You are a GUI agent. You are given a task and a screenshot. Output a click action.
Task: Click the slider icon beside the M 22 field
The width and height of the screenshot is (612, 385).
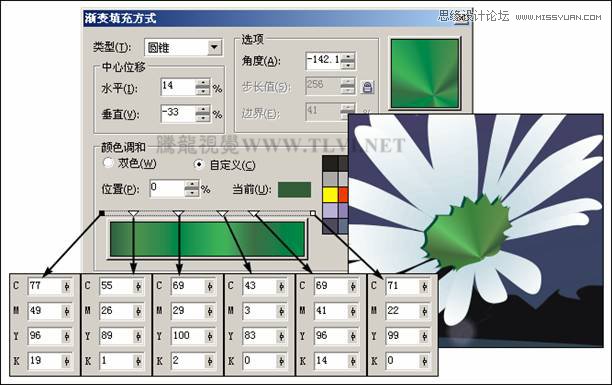pyautogui.click(x=425, y=312)
